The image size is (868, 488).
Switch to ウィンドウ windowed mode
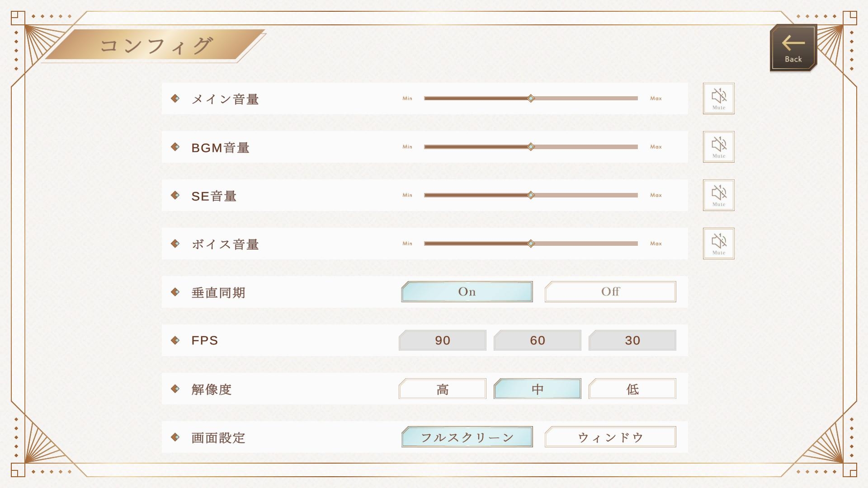(610, 437)
